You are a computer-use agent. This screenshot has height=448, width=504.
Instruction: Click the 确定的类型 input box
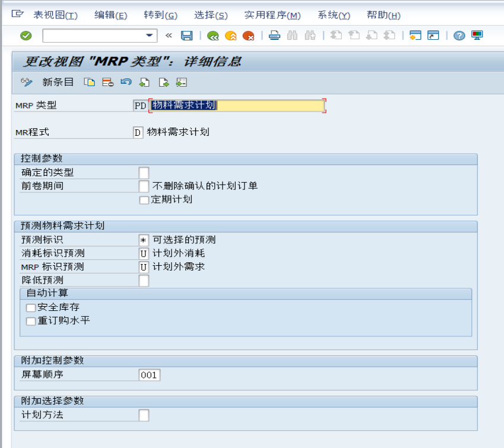click(x=144, y=173)
